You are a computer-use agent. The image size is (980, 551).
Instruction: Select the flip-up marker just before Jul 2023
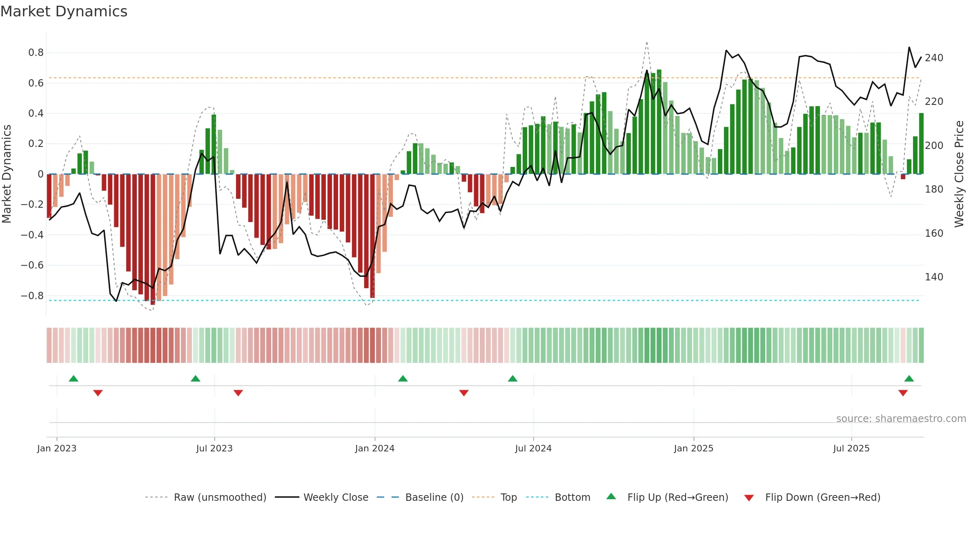click(196, 378)
